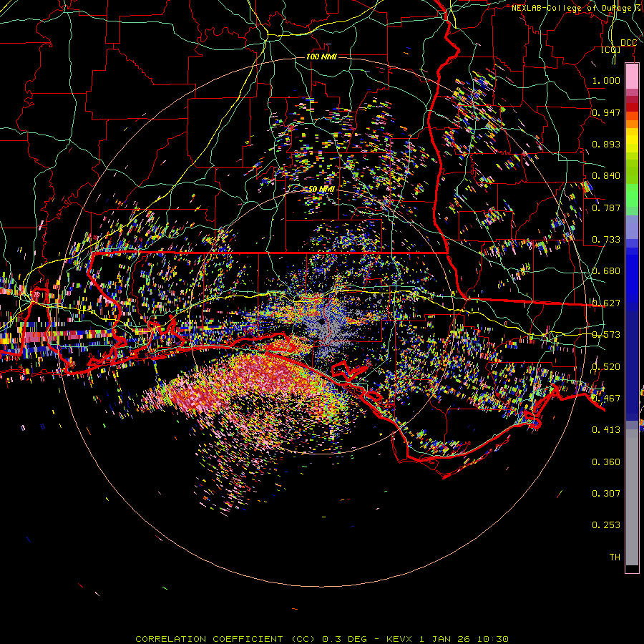Pick the lavender band near 0.733
Image resolution: width=644 pixels, height=644 pixels.
[x=632, y=227]
